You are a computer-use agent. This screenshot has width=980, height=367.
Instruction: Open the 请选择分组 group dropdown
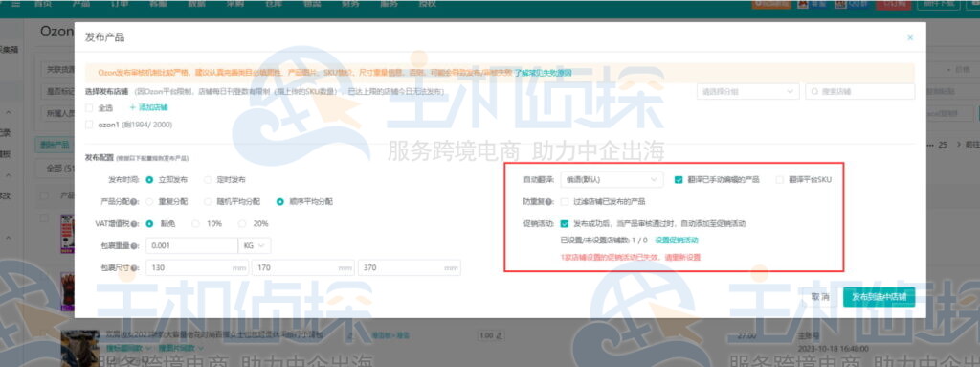coord(748,91)
